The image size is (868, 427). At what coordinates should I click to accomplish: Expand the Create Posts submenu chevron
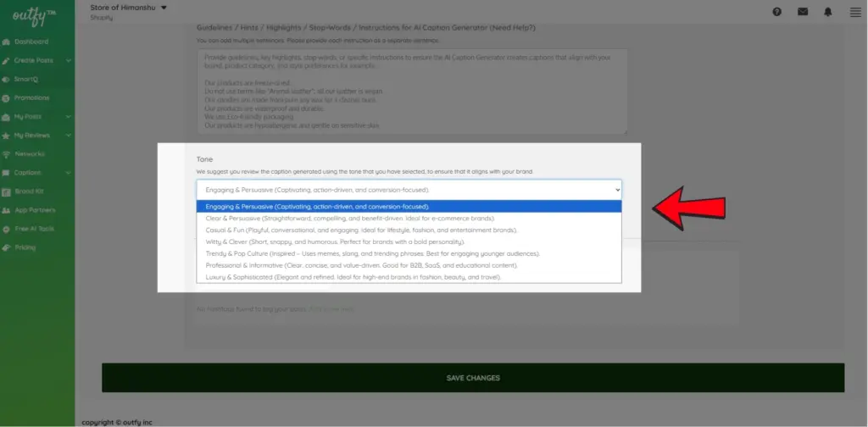(69, 60)
